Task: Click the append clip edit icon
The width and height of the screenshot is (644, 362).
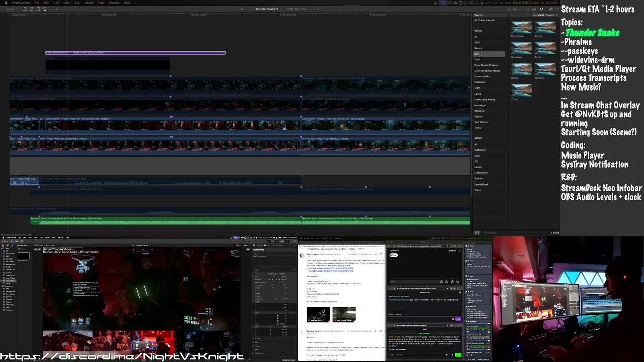Action: click(38, 9)
